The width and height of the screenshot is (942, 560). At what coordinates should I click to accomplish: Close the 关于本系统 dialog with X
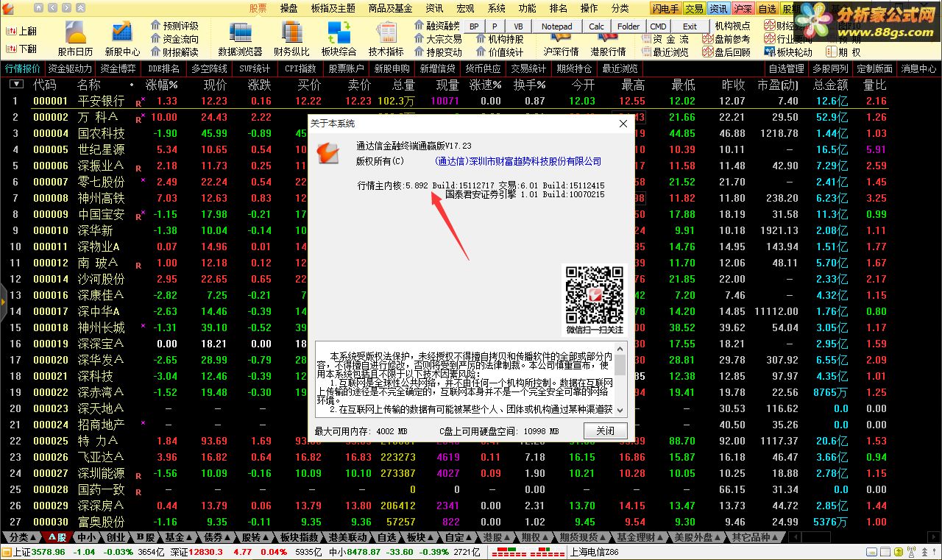coord(623,124)
